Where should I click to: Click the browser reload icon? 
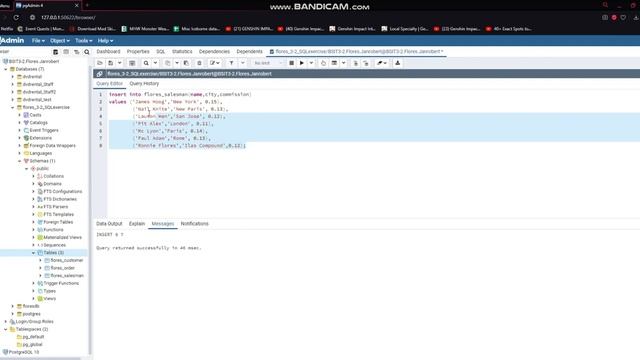(16, 18)
